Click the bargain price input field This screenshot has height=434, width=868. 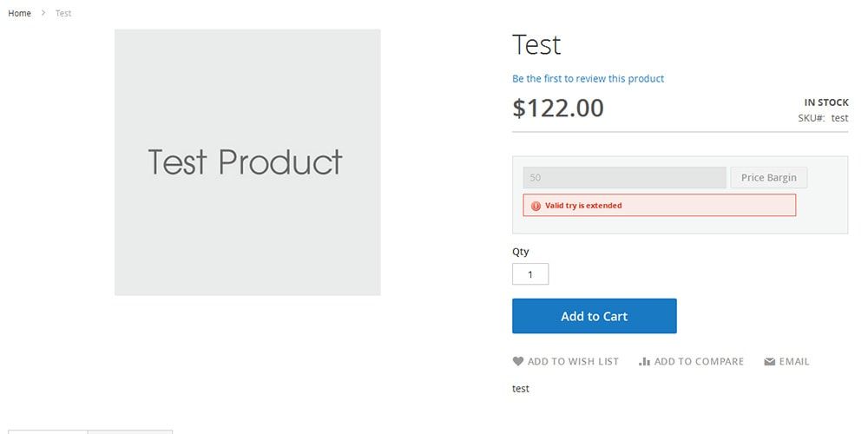[624, 178]
